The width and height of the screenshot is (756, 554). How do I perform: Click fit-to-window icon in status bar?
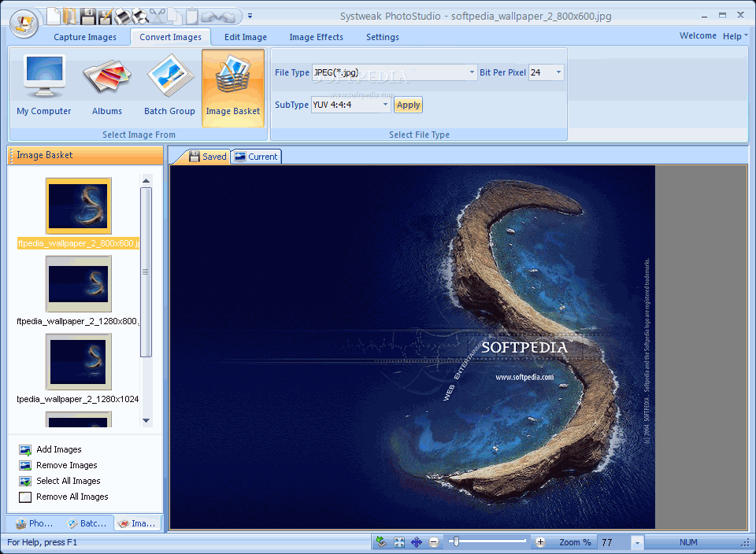pos(399,542)
